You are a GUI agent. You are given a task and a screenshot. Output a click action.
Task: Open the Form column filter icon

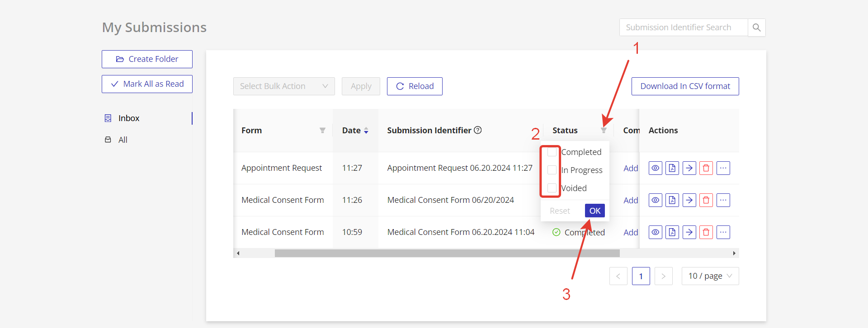[322, 131]
